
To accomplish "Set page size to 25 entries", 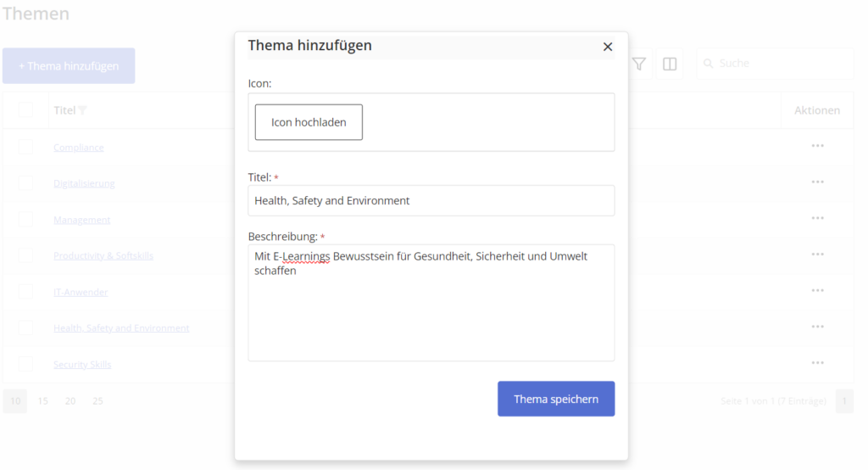I will [98, 400].
